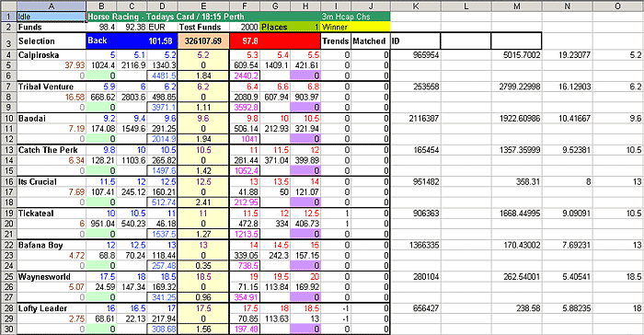
Task: Click Waynesworld lay price 19
Action: (x=245, y=277)
